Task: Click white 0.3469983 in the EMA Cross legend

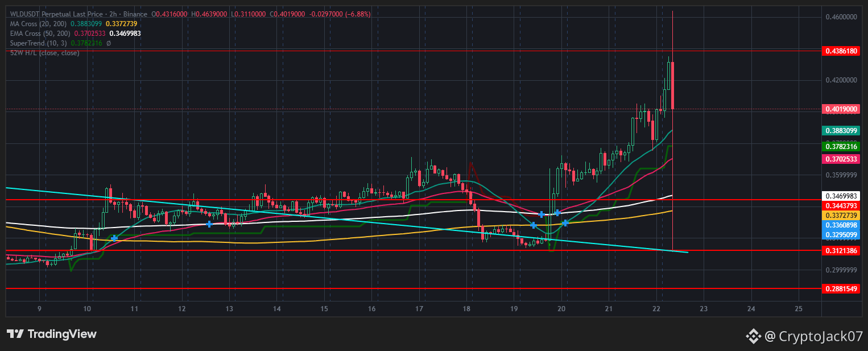Action: point(125,34)
